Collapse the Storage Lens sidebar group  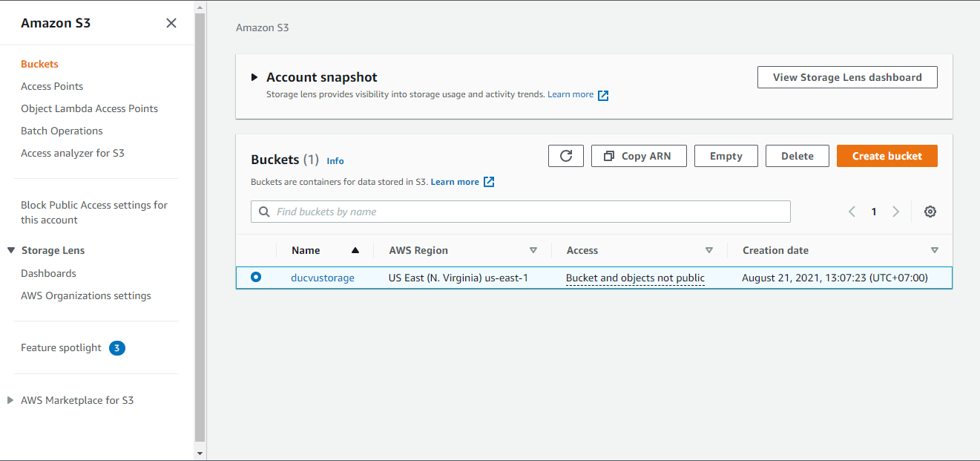pos(11,250)
